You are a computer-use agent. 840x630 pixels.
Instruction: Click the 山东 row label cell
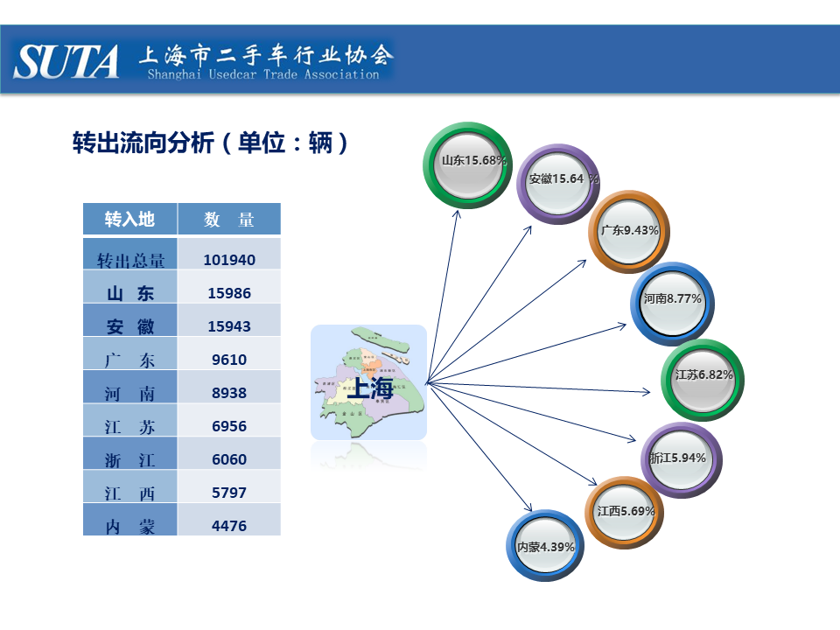click(x=129, y=293)
